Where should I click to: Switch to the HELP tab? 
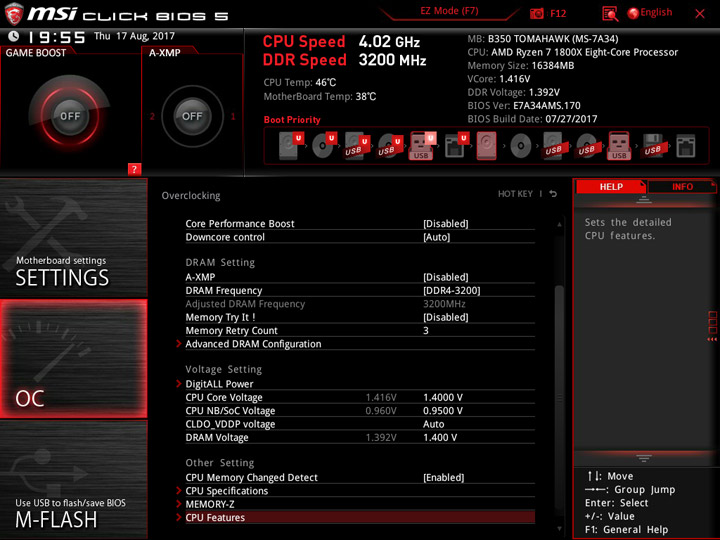pyautogui.click(x=611, y=187)
